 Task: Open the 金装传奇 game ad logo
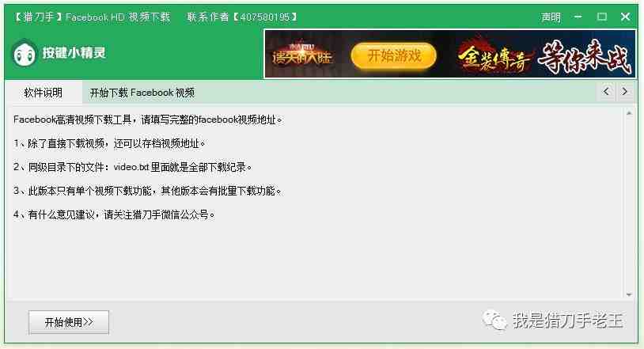pos(494,57)
